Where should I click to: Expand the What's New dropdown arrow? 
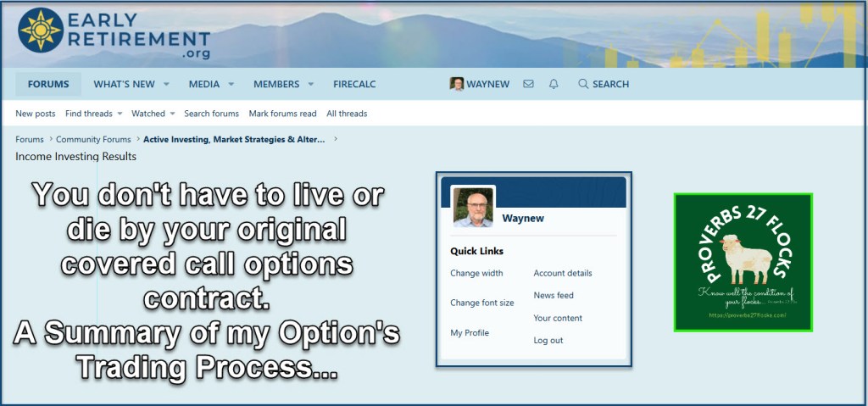(x=166, y=84)
